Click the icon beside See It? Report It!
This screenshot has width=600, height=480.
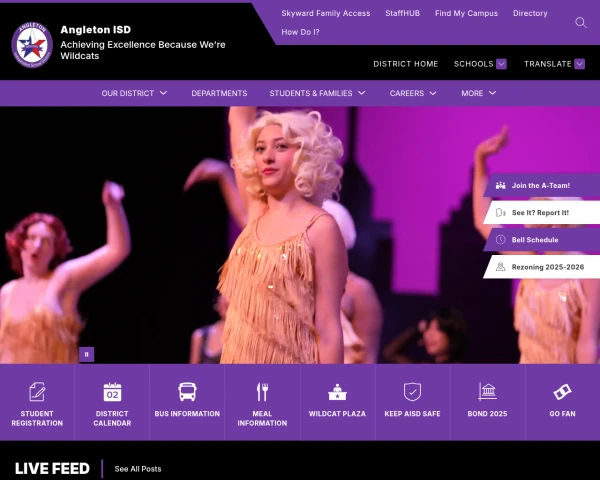[x=501, y=212]
